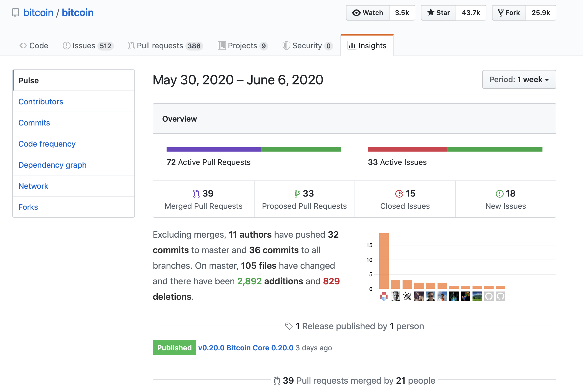
Task: Click the Pull requests tab icon
Action: (131, 46)
